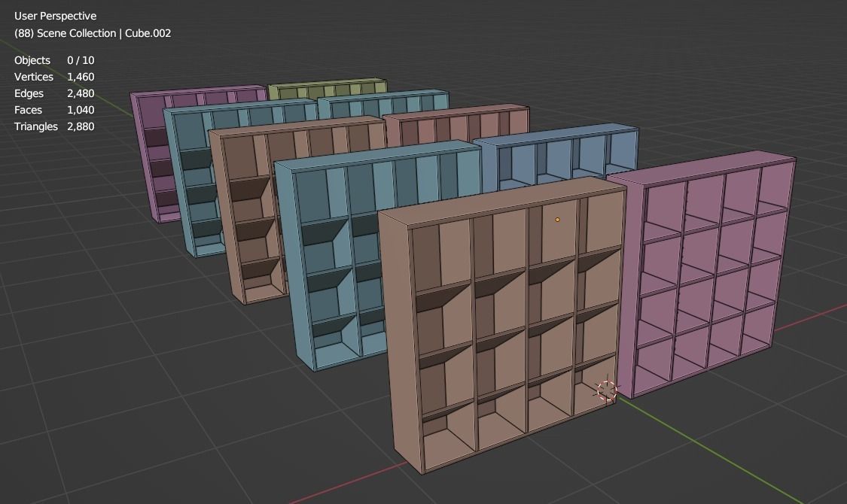Click the "Vertices" statistics label
847x504 pixels.
(x=33, y=77)
